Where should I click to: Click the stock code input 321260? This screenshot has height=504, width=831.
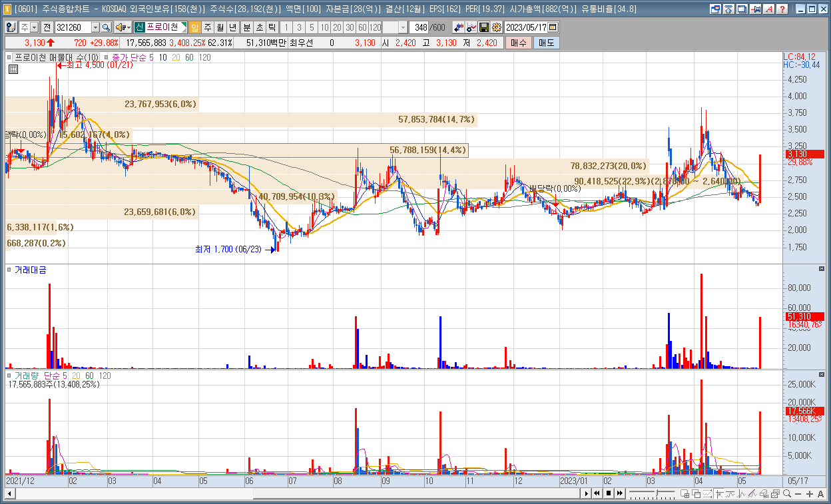pos(73,27)
